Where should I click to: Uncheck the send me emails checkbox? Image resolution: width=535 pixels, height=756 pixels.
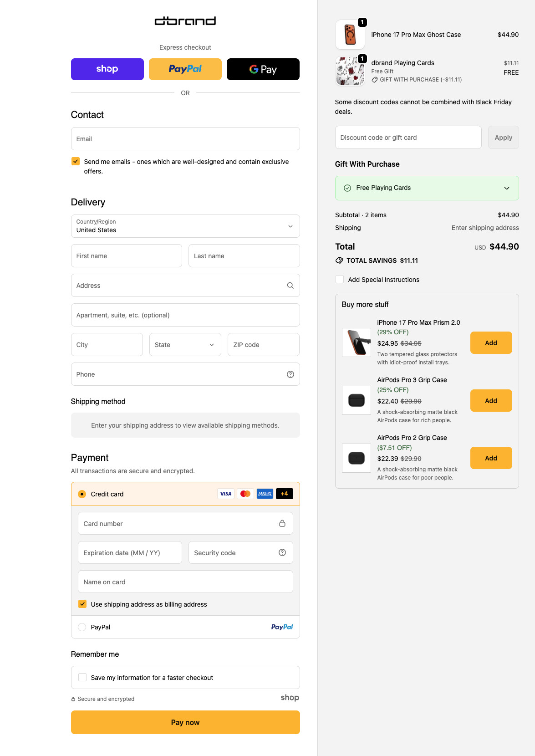76,161
